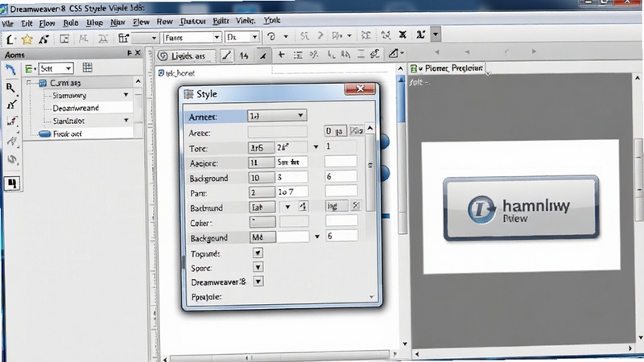This screenshot has height=362, width=644.
Task: Open the Background M6 row dropdown arrow
Action: [x=317, y=237]
